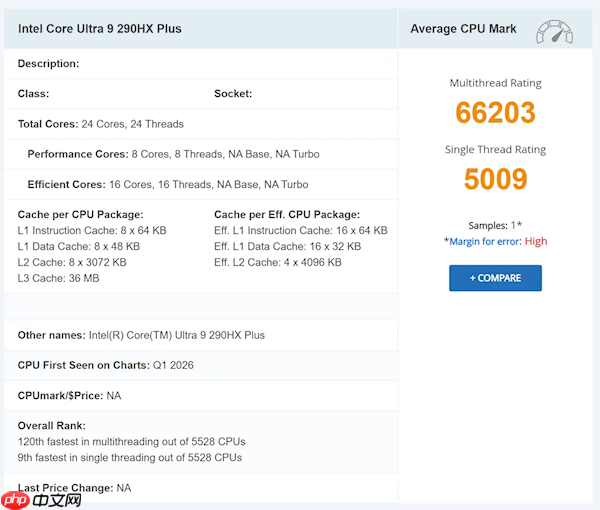
Task: Select the Performance Cores row
Action: (201, 154)
